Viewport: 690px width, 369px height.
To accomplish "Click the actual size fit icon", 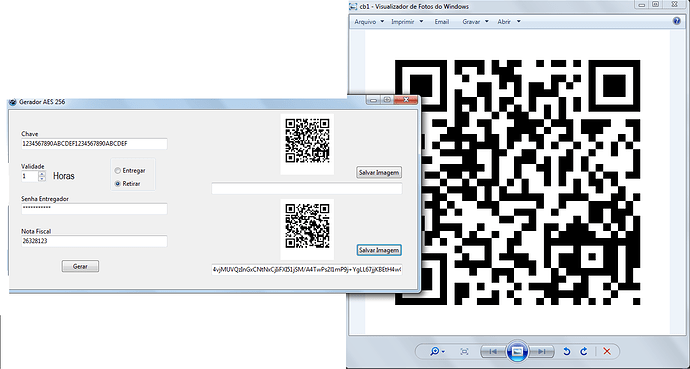I will [x=464, y=351].
